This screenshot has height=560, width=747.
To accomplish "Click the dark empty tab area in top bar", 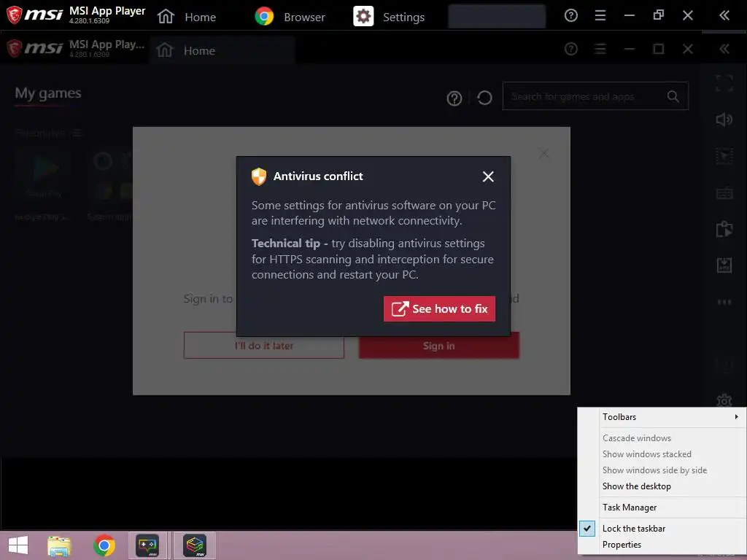I will [x=497, y=16].
